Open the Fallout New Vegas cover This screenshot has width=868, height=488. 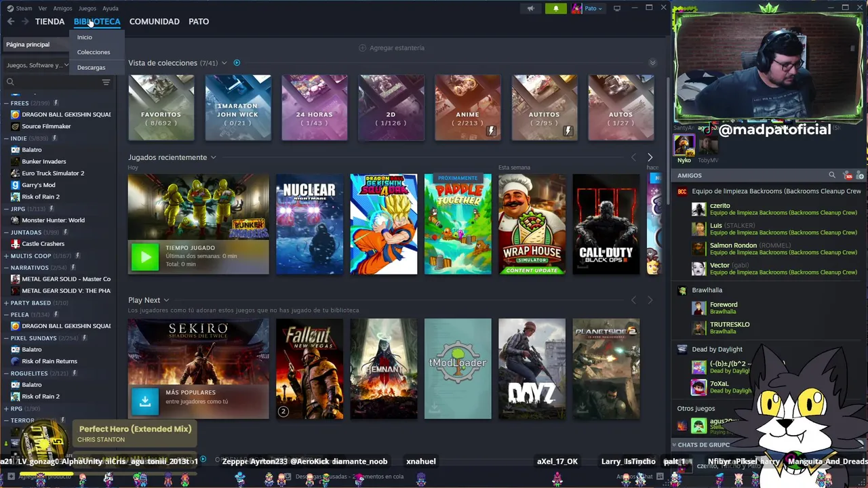click(x=309, y=369)
